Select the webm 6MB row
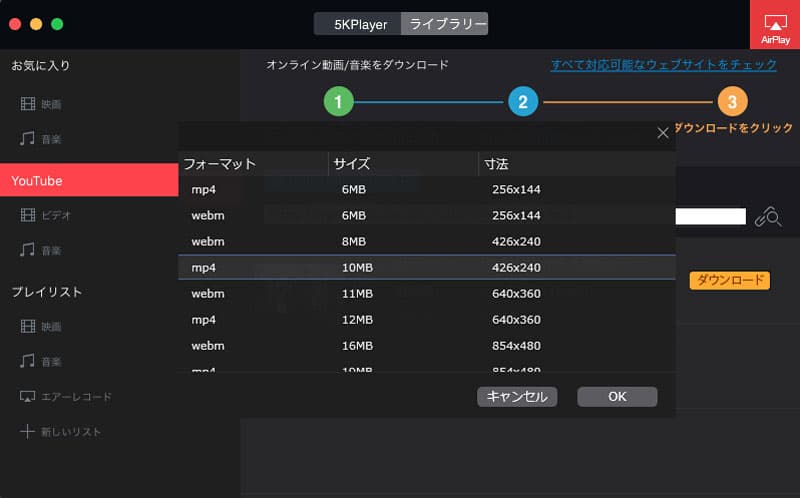 click(x=427, y=215)
